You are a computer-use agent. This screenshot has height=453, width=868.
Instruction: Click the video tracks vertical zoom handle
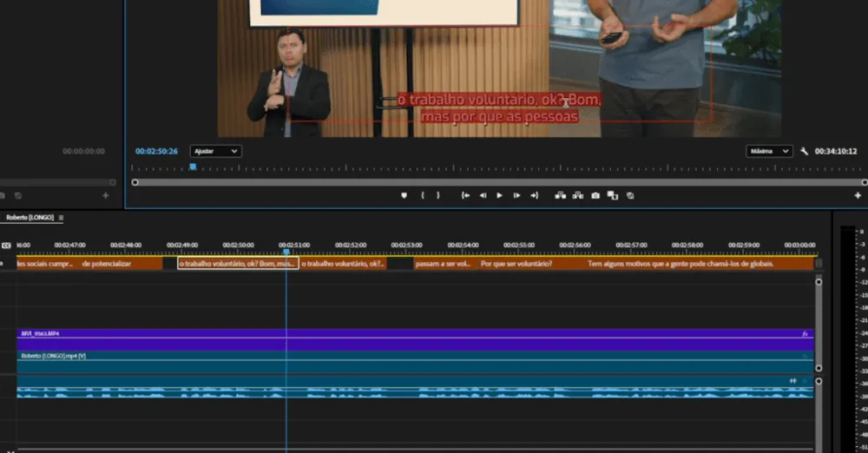tap(819, 282)
